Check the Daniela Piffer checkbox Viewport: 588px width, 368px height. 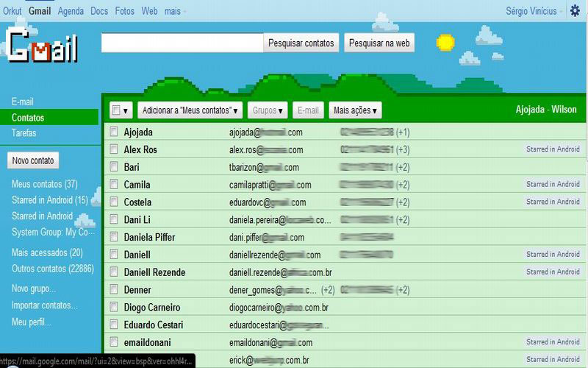coord(114,236)
